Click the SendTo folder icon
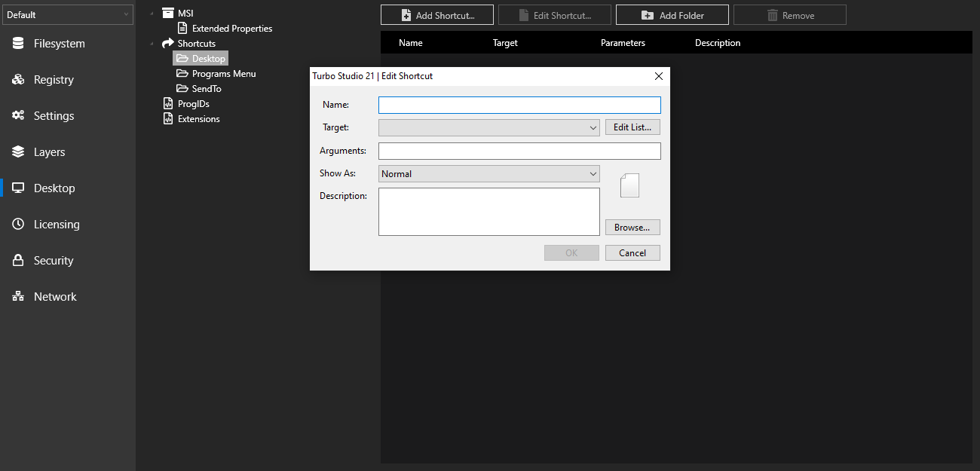 182,88
